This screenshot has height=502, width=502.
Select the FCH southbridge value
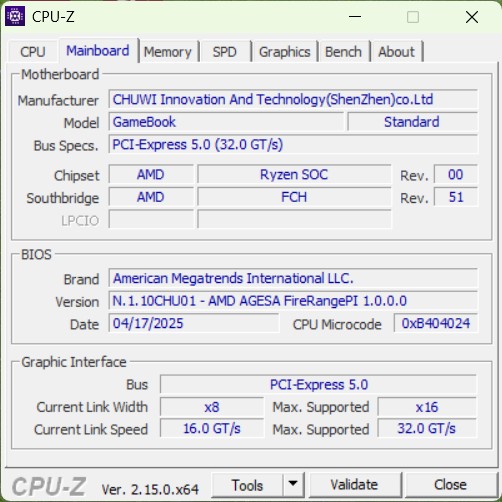[x=294, y=197]
